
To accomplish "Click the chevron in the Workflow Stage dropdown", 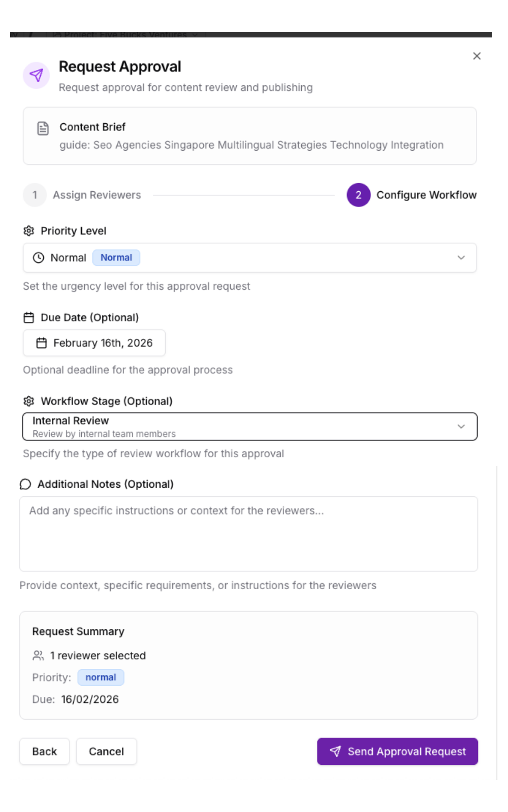I will point(461,427).
